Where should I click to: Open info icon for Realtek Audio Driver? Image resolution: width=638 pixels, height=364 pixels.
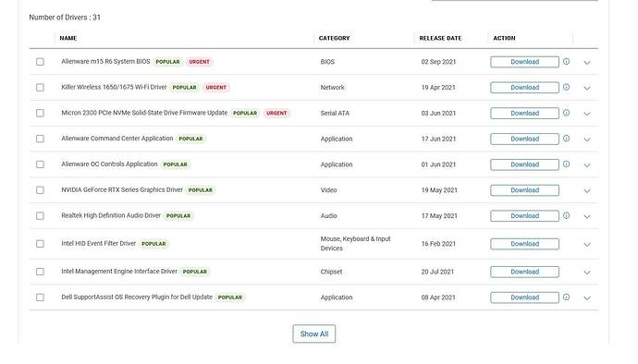[x=566, y=215]
